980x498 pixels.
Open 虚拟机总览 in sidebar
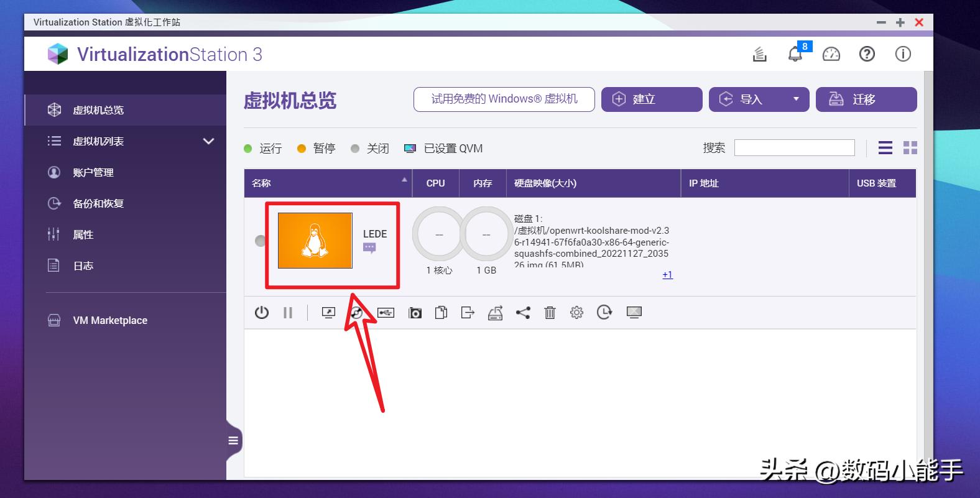click(125, 110)
